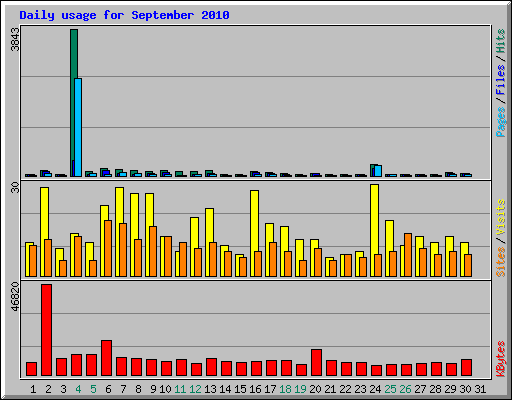
Task: Click the blue 'Files' legend word
Action: point(501,80)
